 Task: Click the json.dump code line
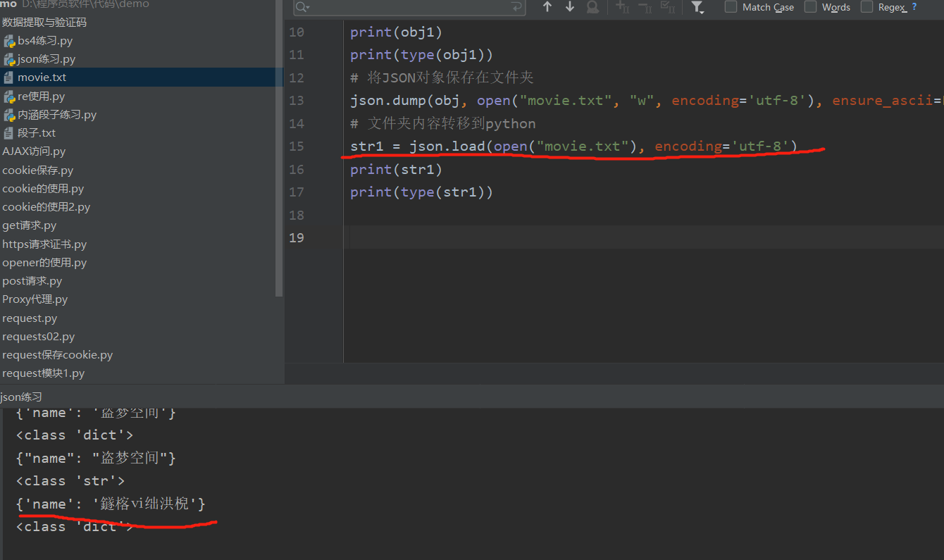click(647, 101)
